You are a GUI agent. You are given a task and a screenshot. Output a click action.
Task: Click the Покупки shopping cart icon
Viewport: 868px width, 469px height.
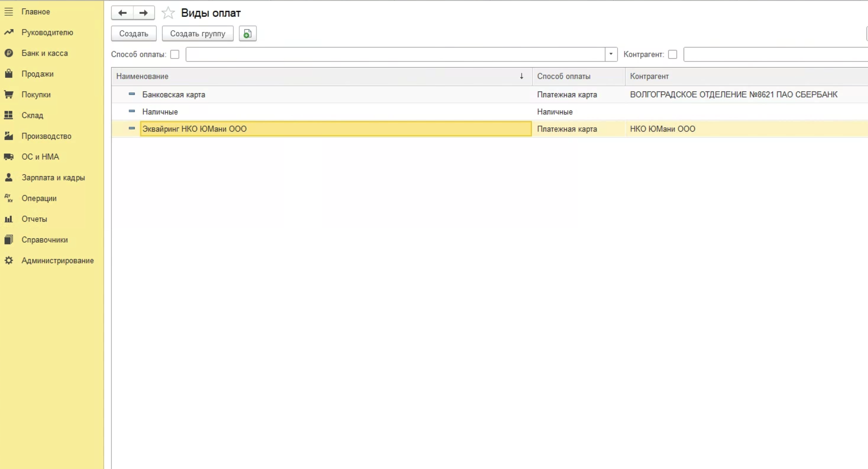pyautogui.click(x=9, y=95)
